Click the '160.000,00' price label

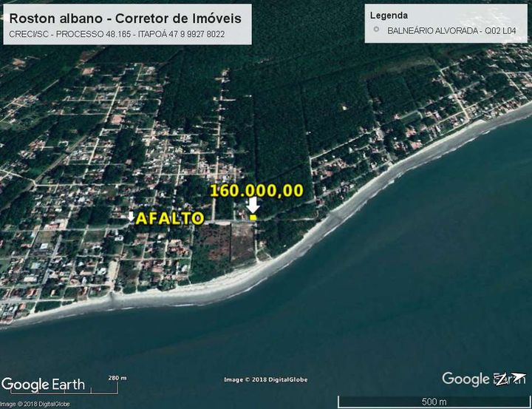pyautogui.click(x=256, y=191)
